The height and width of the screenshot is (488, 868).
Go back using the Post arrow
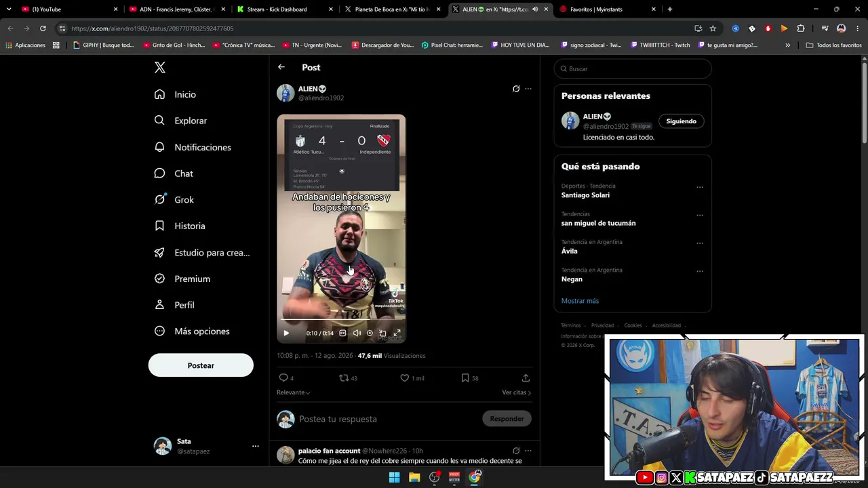pos(281,67)
